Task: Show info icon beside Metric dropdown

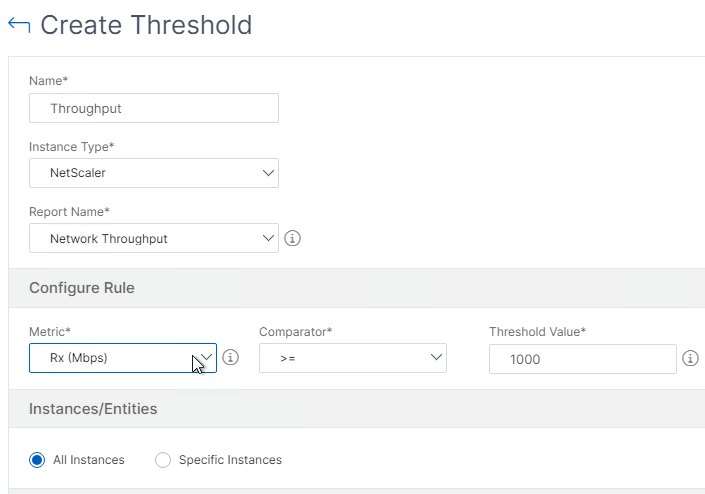Action: [x=231, y=358]
